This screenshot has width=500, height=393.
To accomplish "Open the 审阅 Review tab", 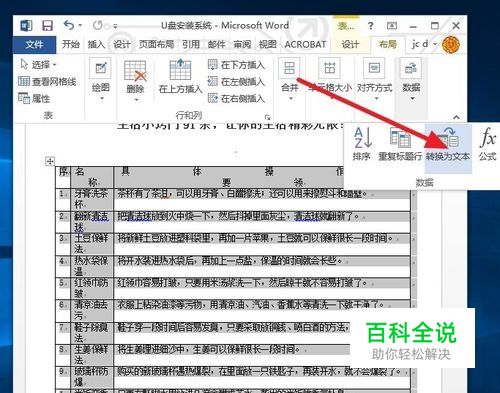I will click(x=242, y=44).
